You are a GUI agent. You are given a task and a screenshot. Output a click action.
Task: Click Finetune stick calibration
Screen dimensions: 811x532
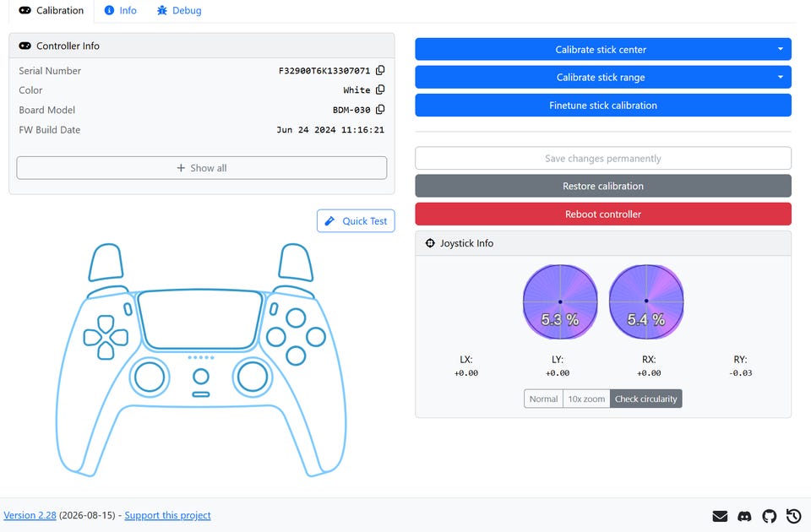[x=603, y=105]
